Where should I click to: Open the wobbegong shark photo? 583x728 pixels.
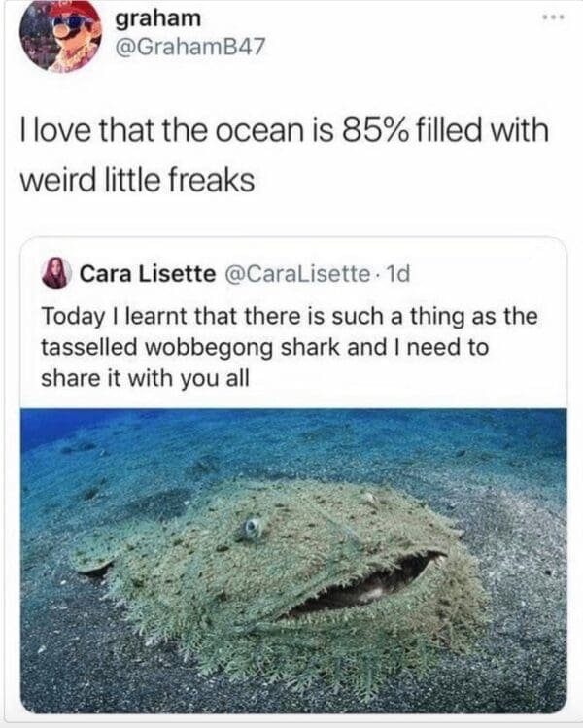point(293,561)
